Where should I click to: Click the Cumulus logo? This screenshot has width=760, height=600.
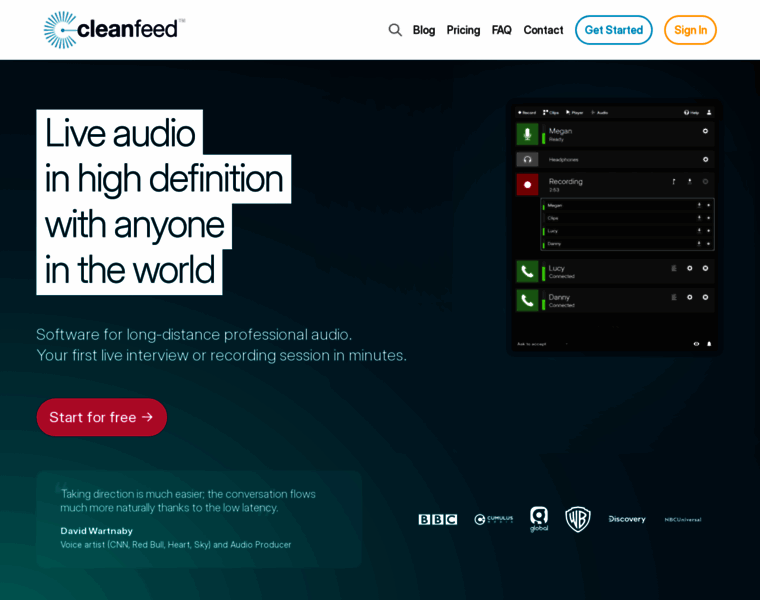click(x=493, y=520)
